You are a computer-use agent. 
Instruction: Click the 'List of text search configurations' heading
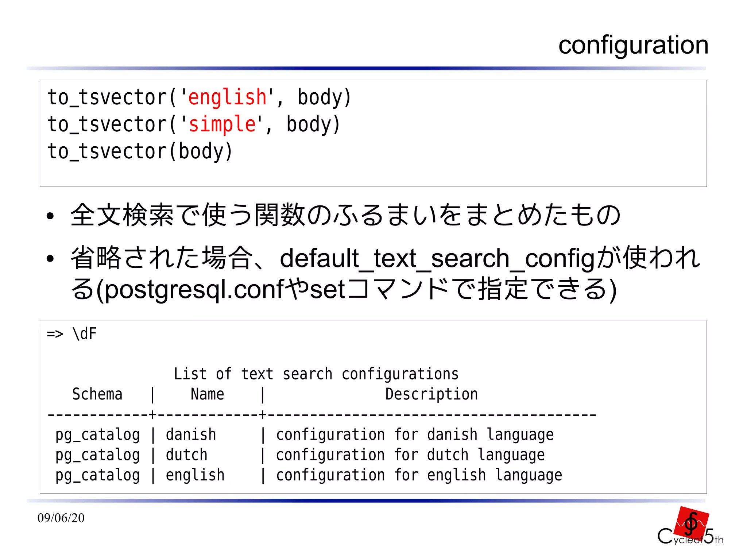coord(316,374)
